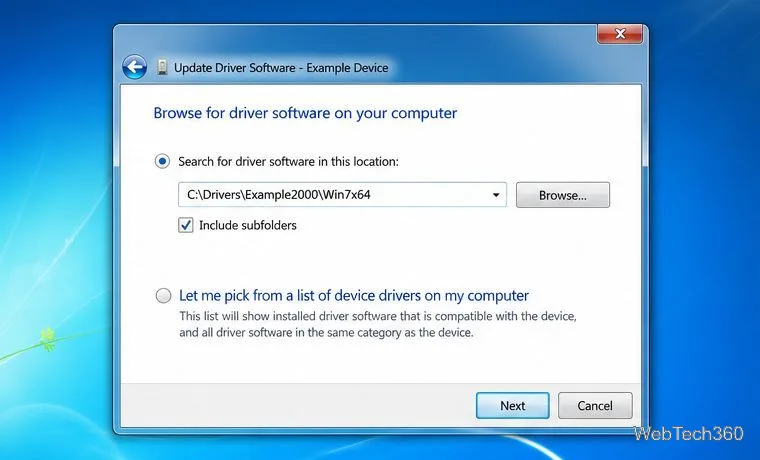Open the driver location path dropdown arrow

496,195
